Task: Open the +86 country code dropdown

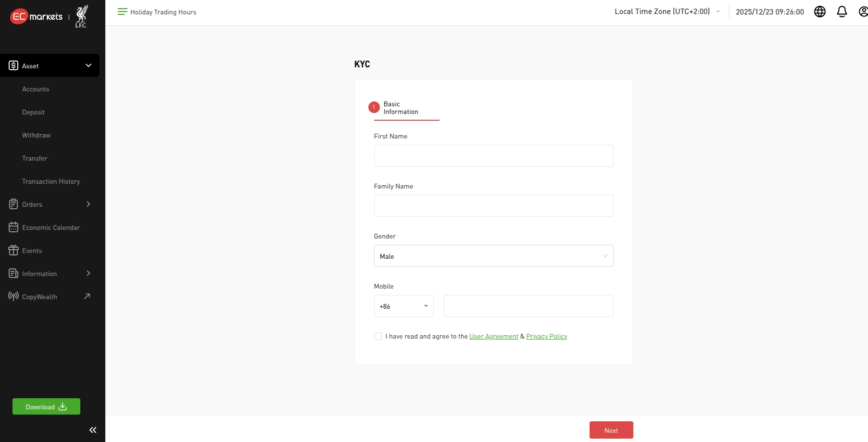Action: pyautogui.click(x=403, y=306)
